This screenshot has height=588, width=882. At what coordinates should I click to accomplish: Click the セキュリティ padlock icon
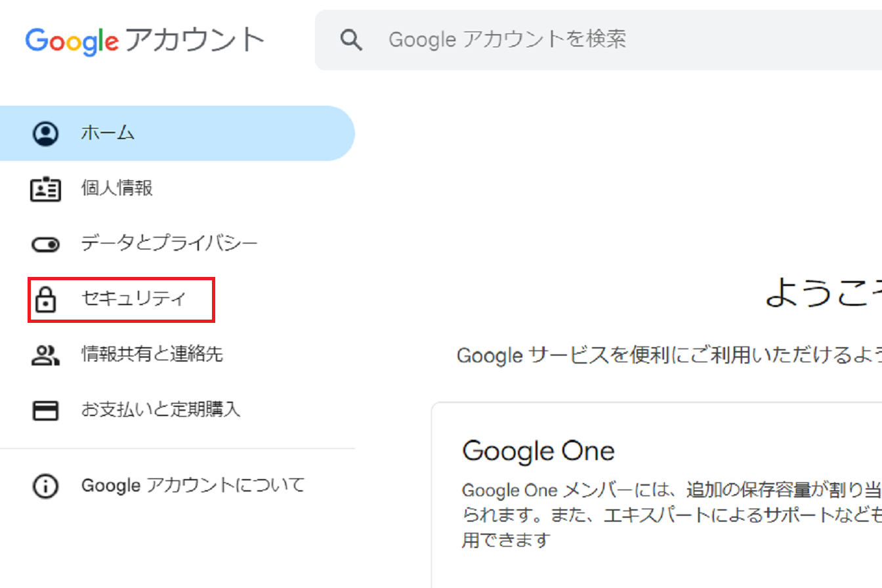(45, 300)
